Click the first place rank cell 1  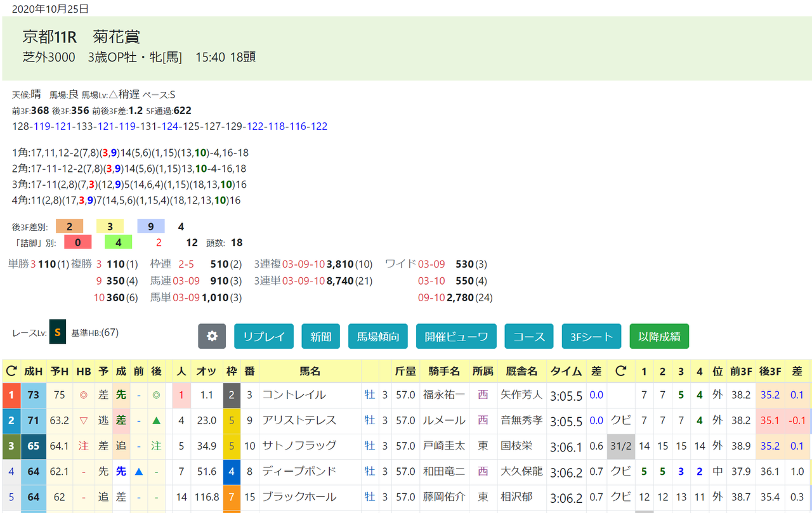11,395
